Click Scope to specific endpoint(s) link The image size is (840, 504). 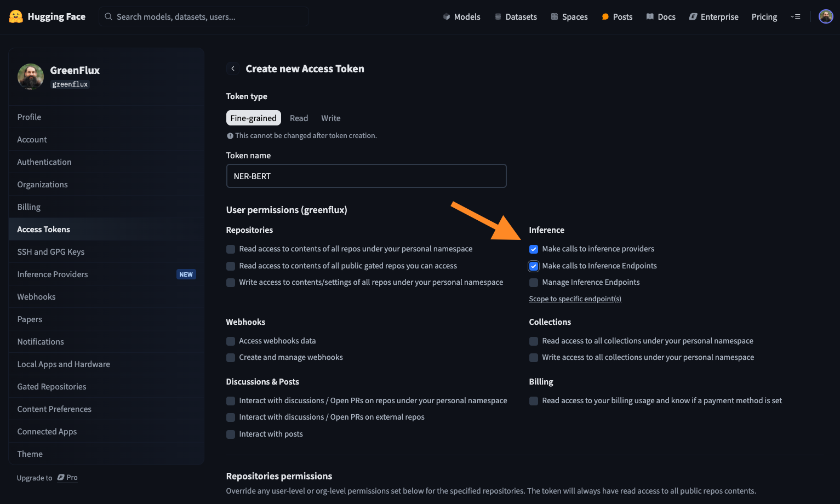(575, 299)
